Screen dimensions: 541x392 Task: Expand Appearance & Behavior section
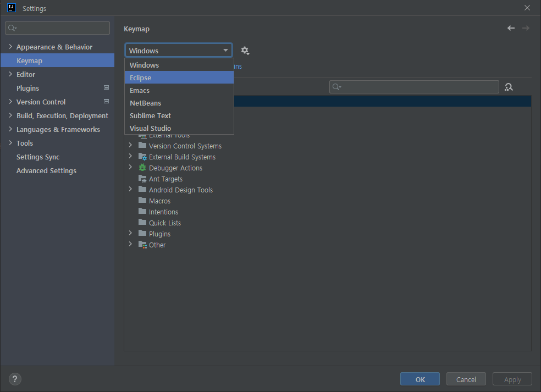[x=10, y=47]
